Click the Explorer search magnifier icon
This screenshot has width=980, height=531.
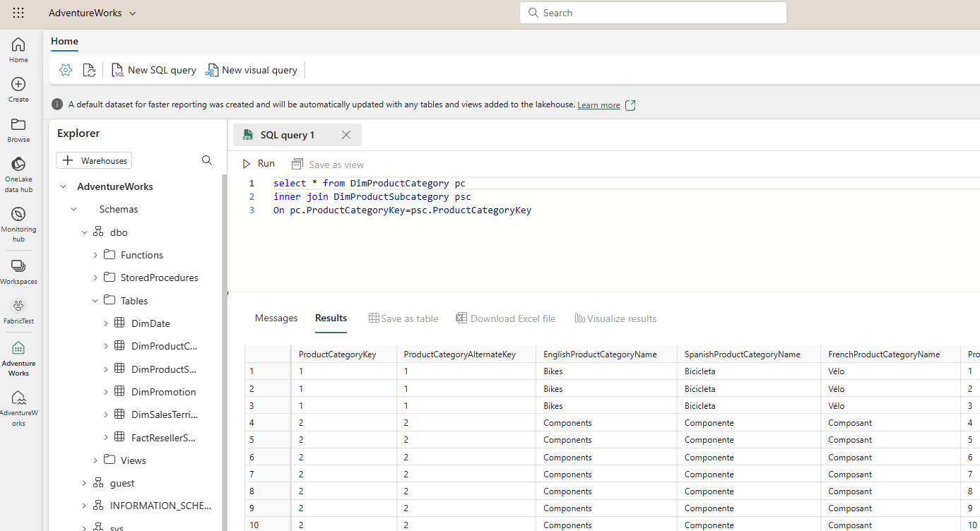point(207,160)
